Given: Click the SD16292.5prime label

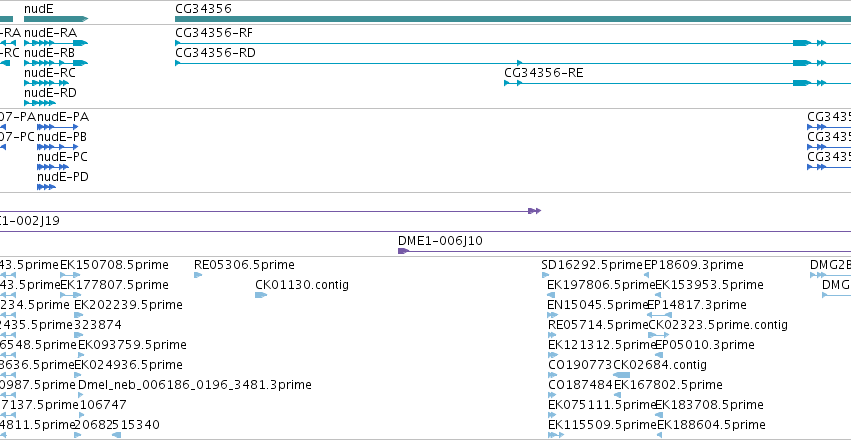Looking at the screenshot, I should 592,265.
